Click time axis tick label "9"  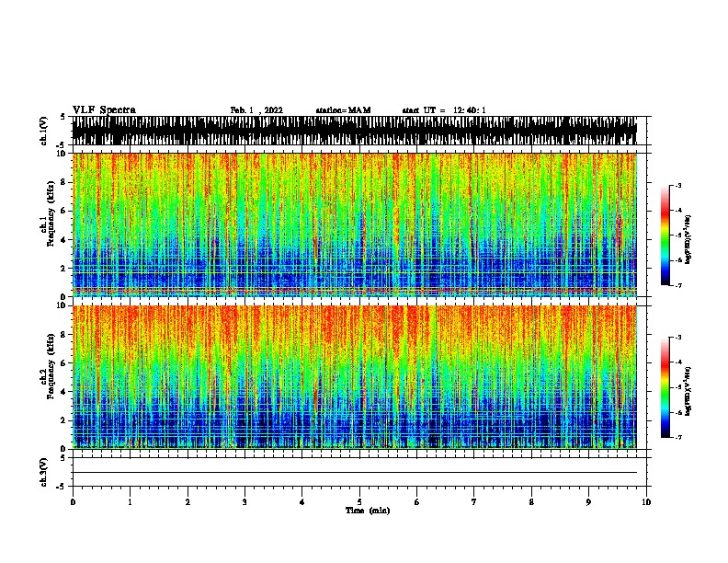tap(588, 502)
